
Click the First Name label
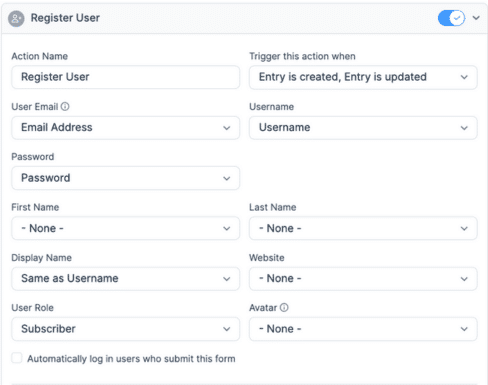click(35, 207)
